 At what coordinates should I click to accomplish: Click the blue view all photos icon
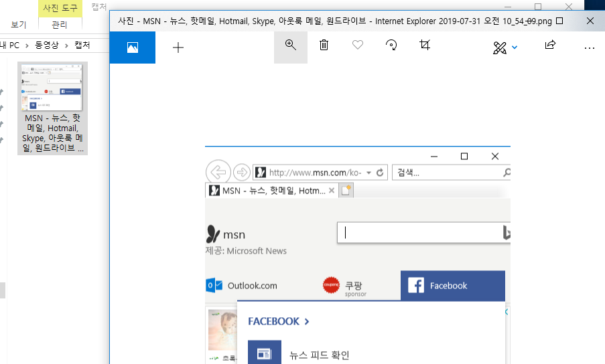point(132,48)
